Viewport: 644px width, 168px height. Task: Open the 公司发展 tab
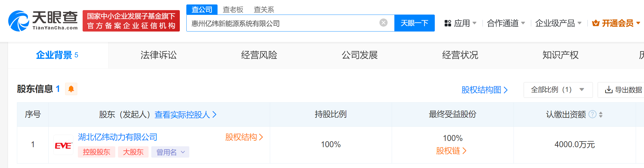point(360,55)
